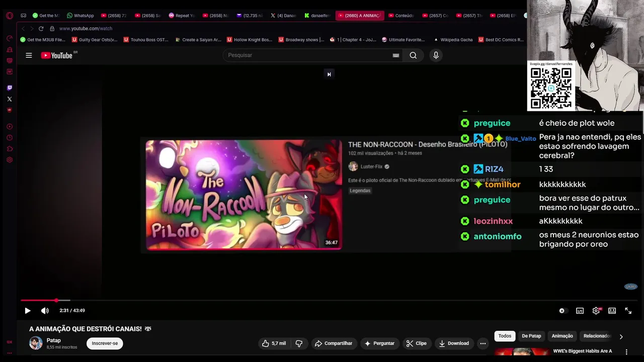Mute the video volume
The height and width of the screenshot is (362, 644).
(45, 311)
